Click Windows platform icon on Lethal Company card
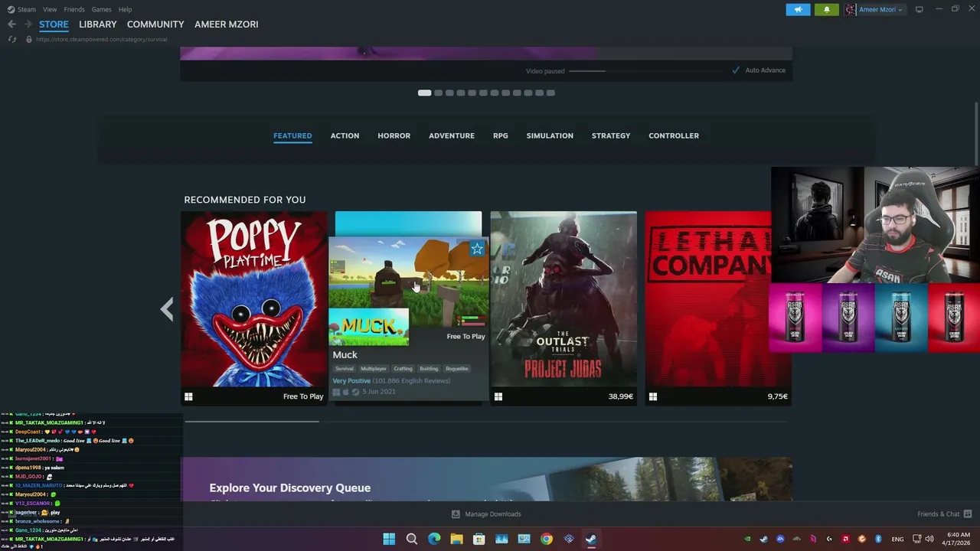Viewport: 980px width, 551px height. click(x=653, y=396)
